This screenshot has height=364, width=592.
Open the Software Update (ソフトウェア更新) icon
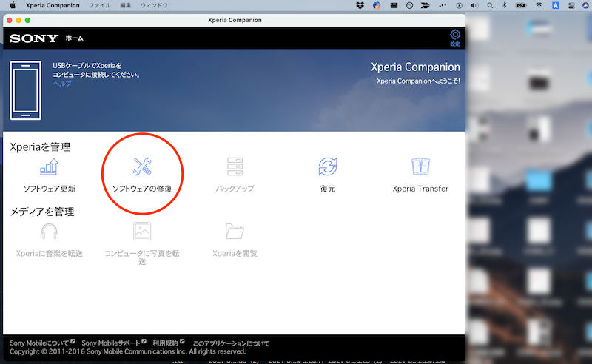point(49,167)
